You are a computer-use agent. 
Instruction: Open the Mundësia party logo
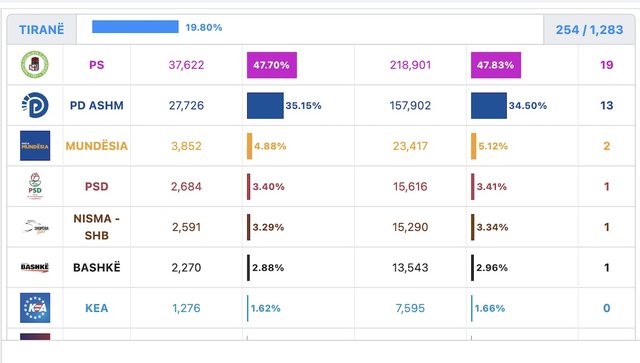tap(35, 146)
